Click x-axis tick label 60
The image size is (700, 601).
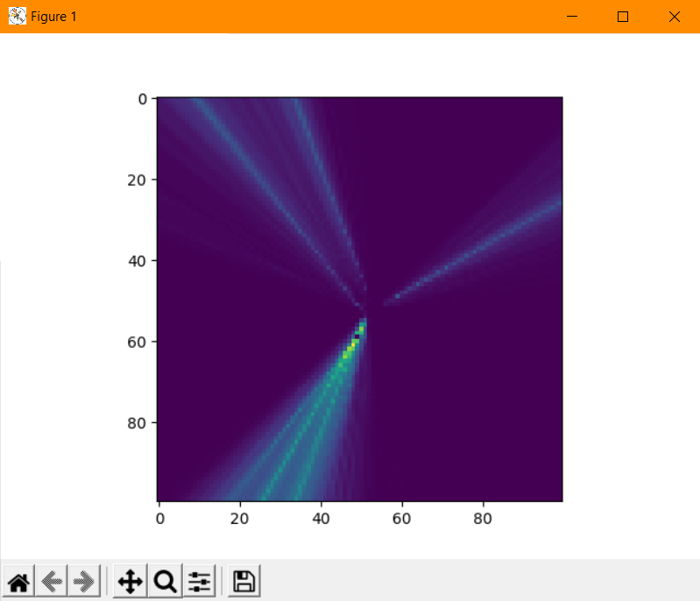point(402,519)
